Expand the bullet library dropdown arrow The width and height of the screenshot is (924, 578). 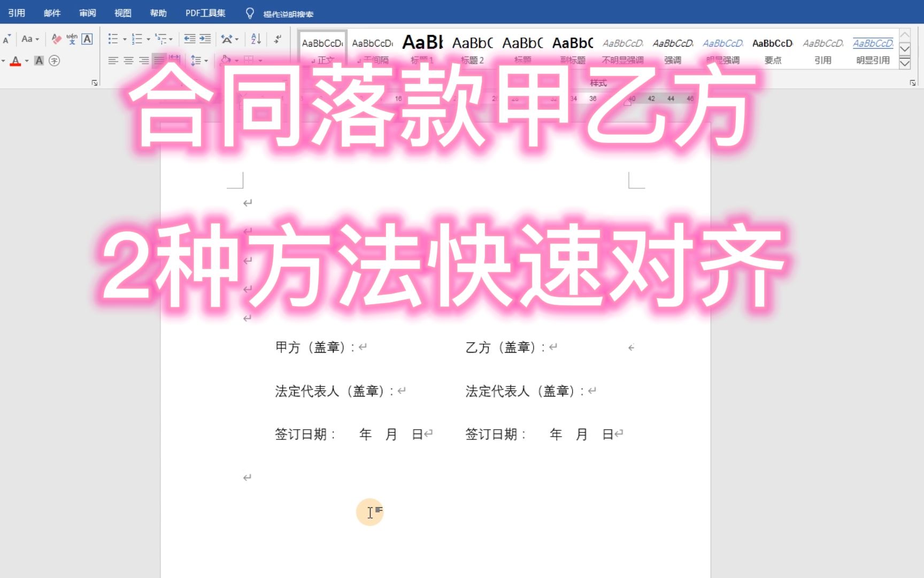tap(125, 39)
